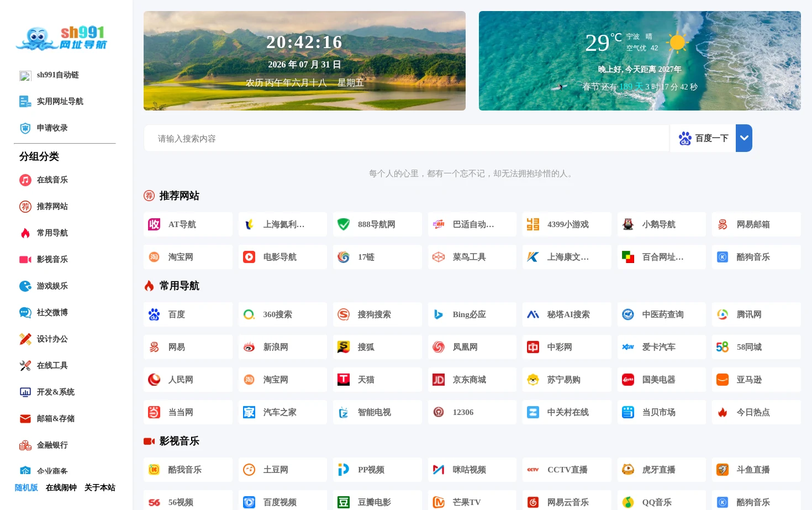Screen dimensions: 812x510
Task: Open the 开发&系统 monitor icon
Action: (25, 392)
